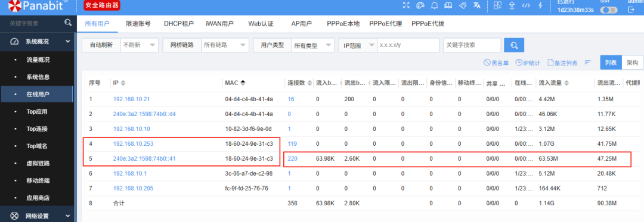This screenshot has height=222, width=644.
Task: Switch to 限速账号 tab
Action: pyautogui.click(x=138, y=24)
